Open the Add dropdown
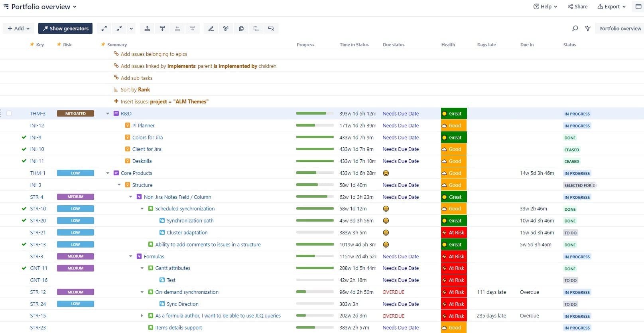Screen dimensions: 644x333 [x=19, y=28]
